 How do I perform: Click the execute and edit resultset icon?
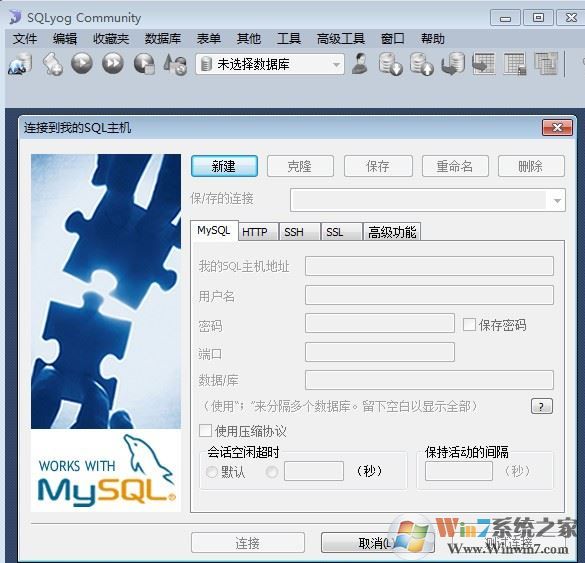[144, 64]
